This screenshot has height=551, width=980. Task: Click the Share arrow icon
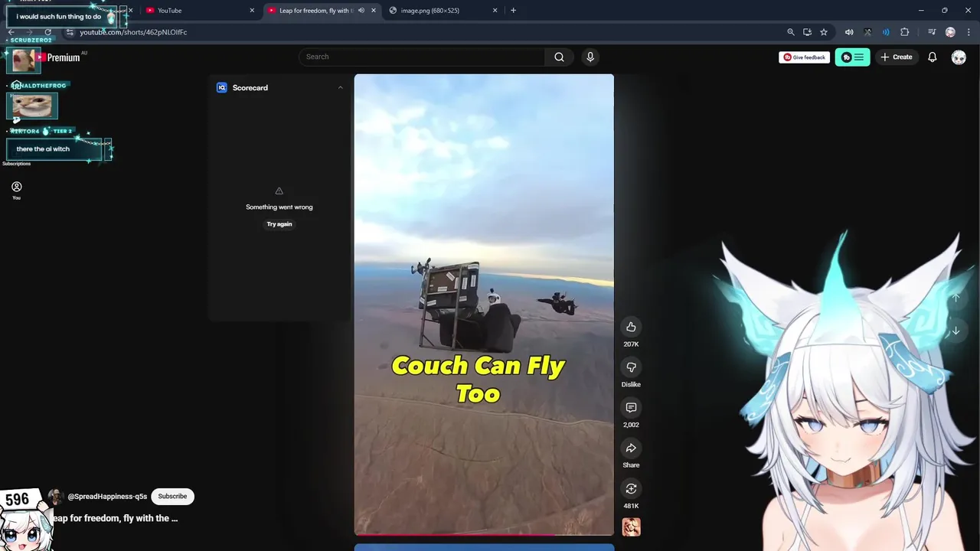[x=631, y=448]
